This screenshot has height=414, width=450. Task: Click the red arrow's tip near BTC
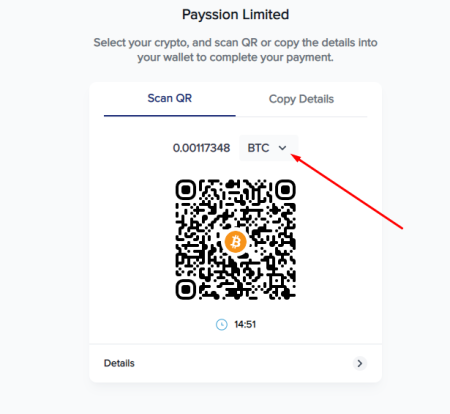pos(293,156)
